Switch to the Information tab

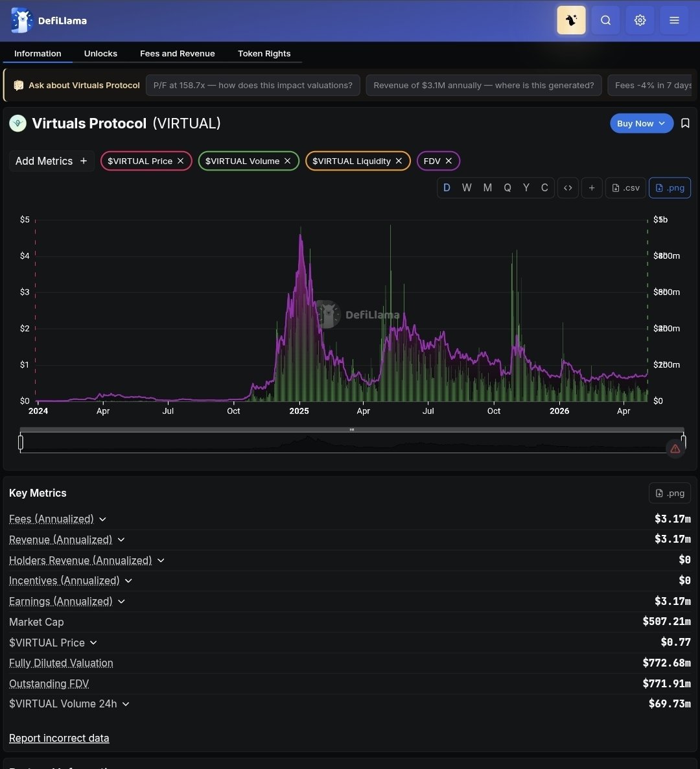(x=38, y=53)
